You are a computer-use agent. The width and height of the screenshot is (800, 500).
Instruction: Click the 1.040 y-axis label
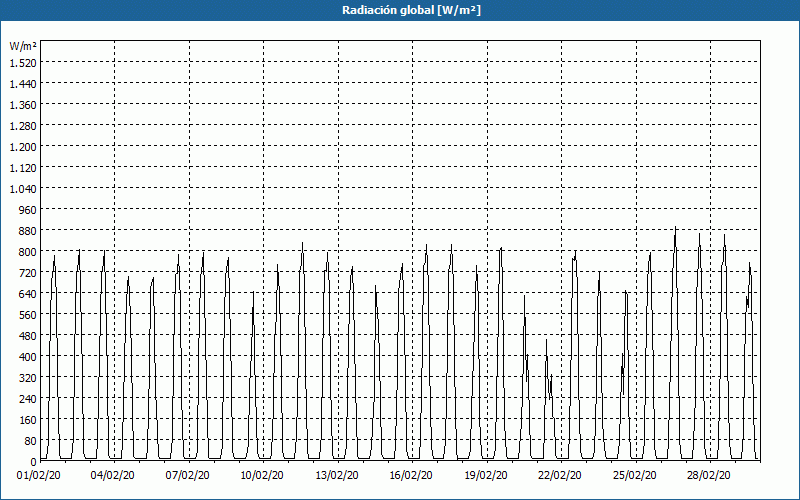click(x=23, y=189)
